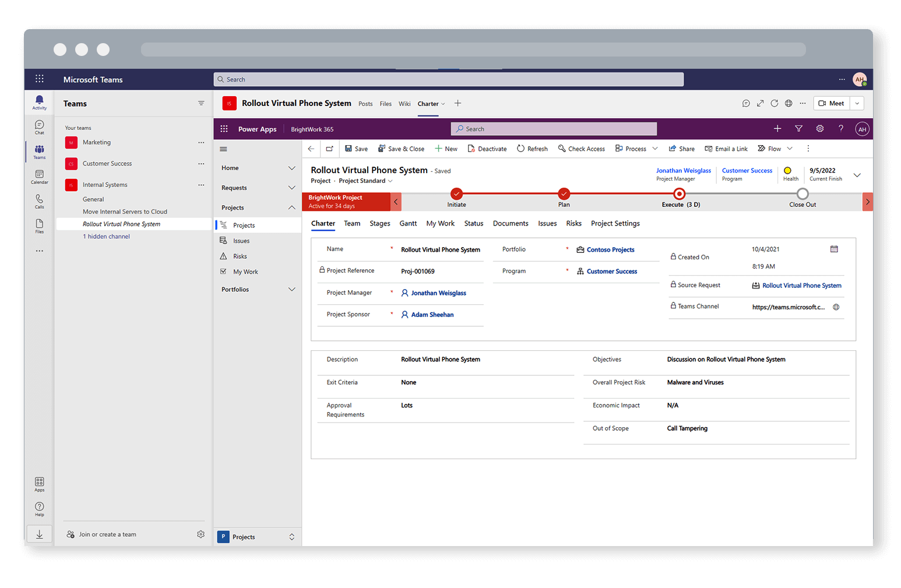Open the Files tab of the channel
Image resolution: width=901 pixels, height=588 pixels.
pos(386,104)
